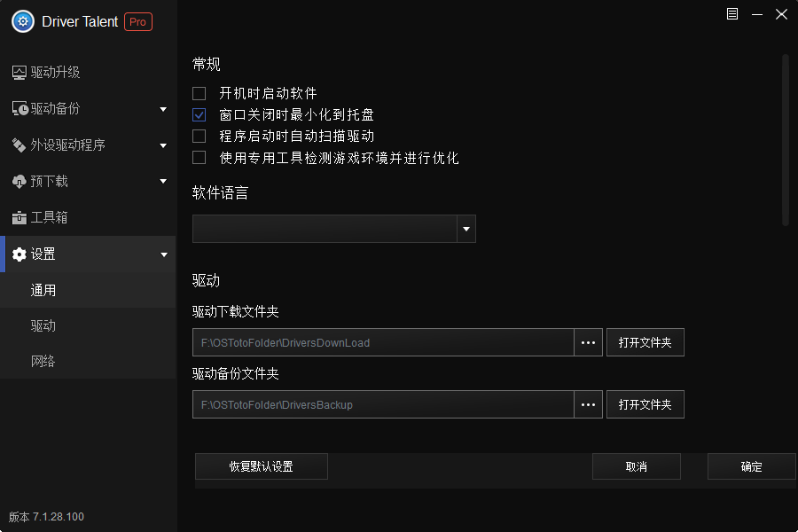Enable 开机时启动软件 checkbox
The height and width of the screenshot is (532, 798).
click(199, 94)
